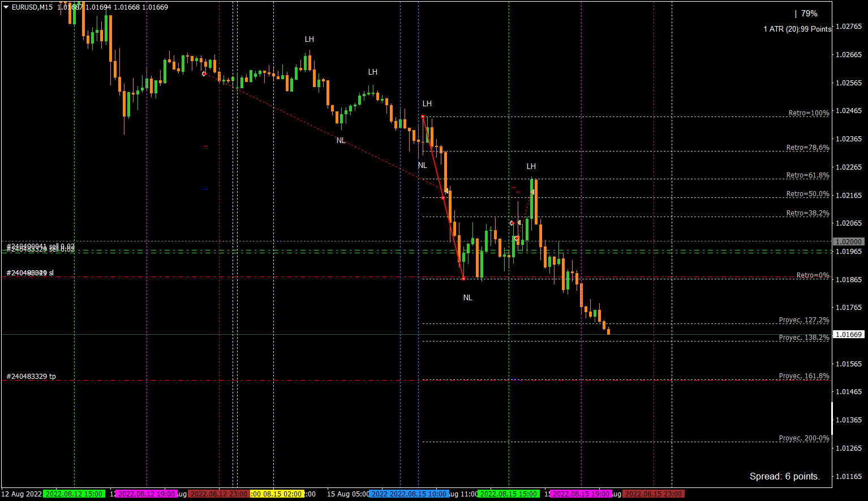Select the 1.02065 price scale value

click(849, 223)
